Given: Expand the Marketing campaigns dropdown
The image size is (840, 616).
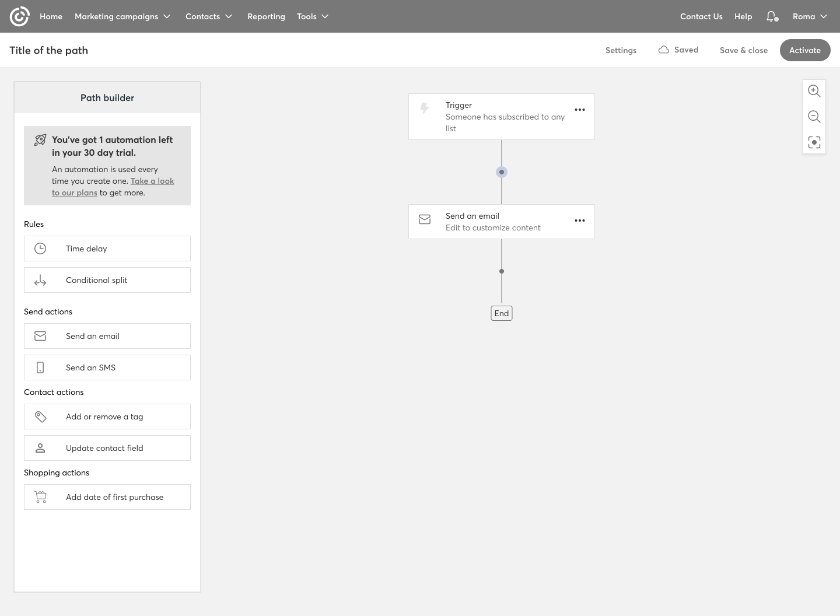Looking at the screenshot, I should (123, 16).
